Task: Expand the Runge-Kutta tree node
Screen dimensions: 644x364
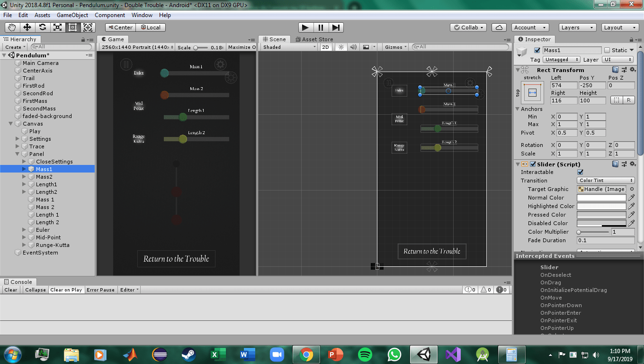Action: (x=25, y=245)
